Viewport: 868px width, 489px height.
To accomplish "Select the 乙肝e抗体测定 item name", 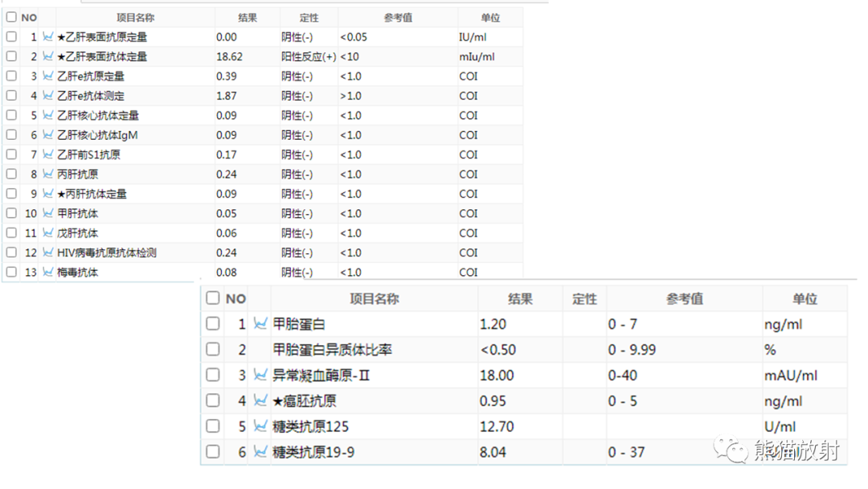I will [x=91, y=96].
